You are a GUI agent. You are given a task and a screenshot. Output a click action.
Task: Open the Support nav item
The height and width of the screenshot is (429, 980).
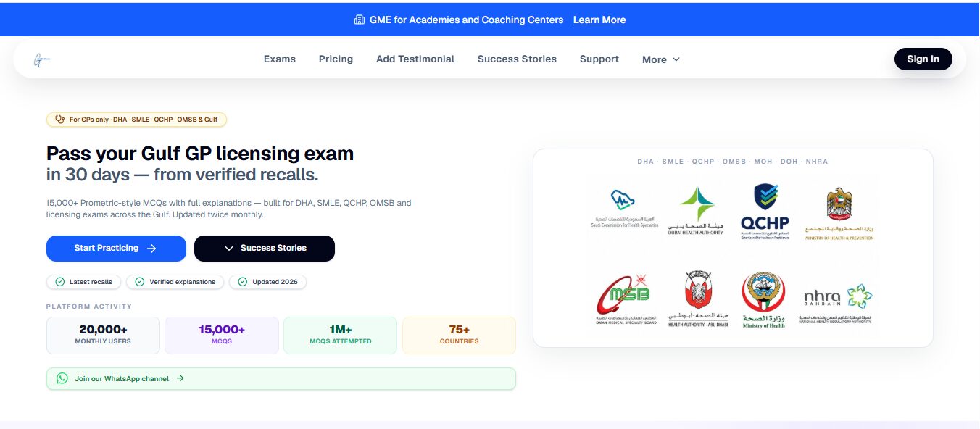(x=599, y=59)
